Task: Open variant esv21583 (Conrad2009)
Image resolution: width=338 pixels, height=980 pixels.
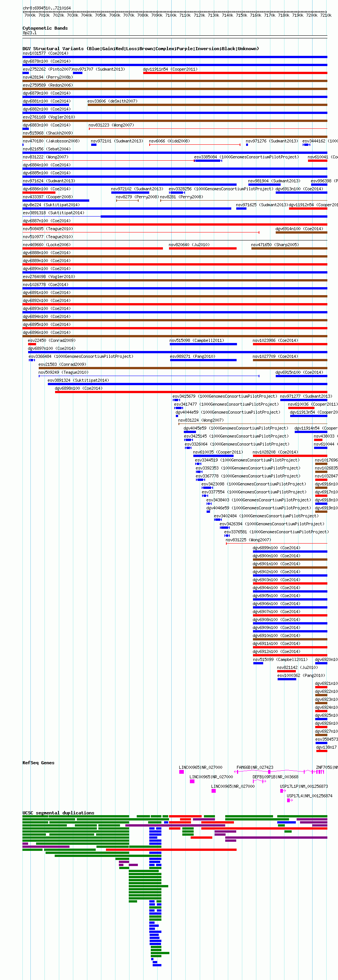Action: tap(62, 365)
